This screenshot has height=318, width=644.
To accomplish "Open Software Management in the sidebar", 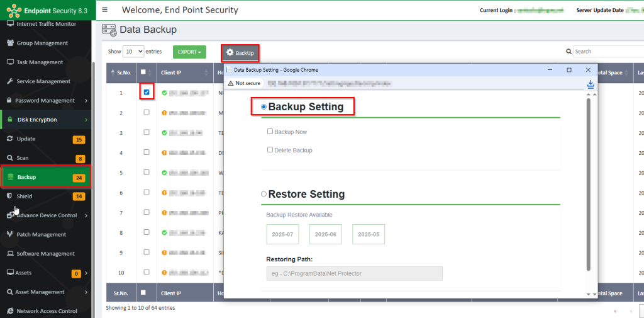I will coord(45,254).
